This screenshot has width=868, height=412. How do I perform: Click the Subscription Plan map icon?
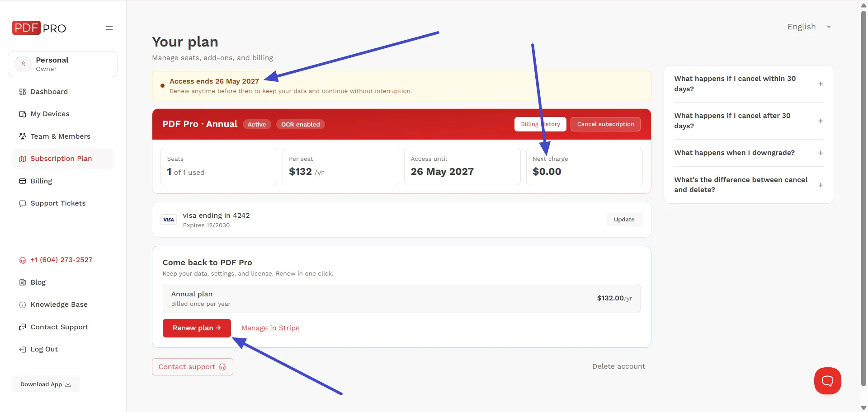[x=23, y=159]
